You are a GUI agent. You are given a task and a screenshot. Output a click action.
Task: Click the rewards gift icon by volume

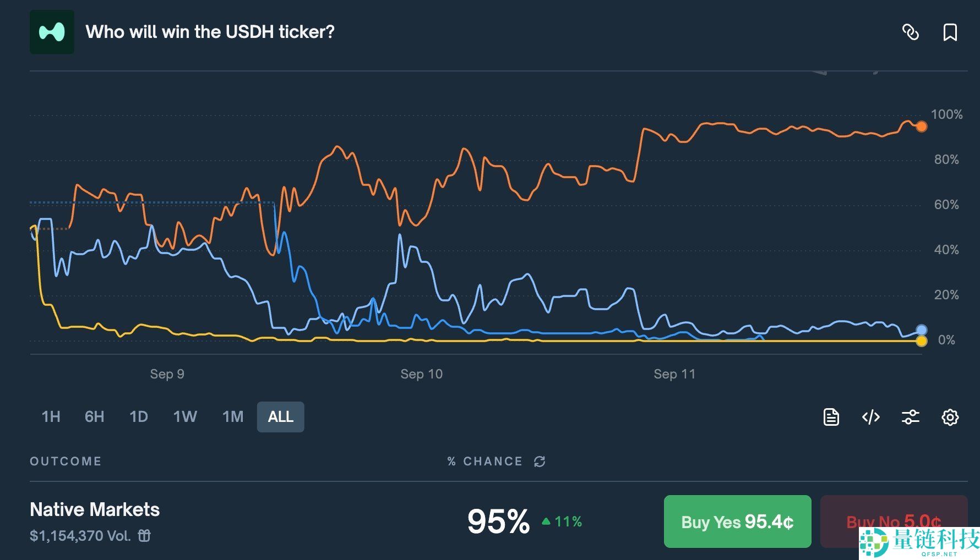(x=144, y=535)
